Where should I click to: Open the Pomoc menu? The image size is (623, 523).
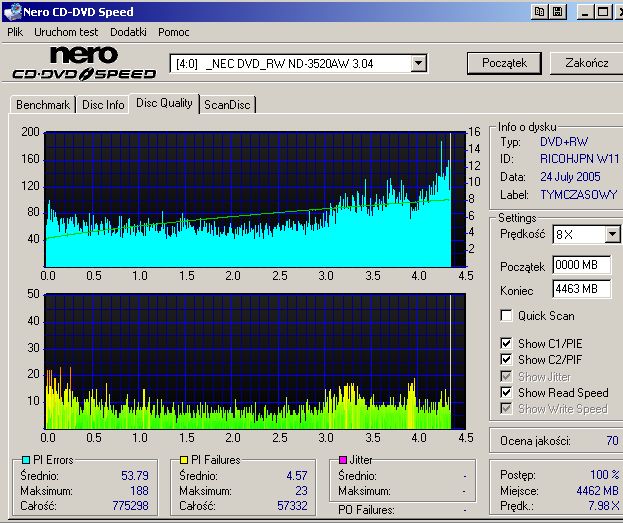(x=174, y=32)
